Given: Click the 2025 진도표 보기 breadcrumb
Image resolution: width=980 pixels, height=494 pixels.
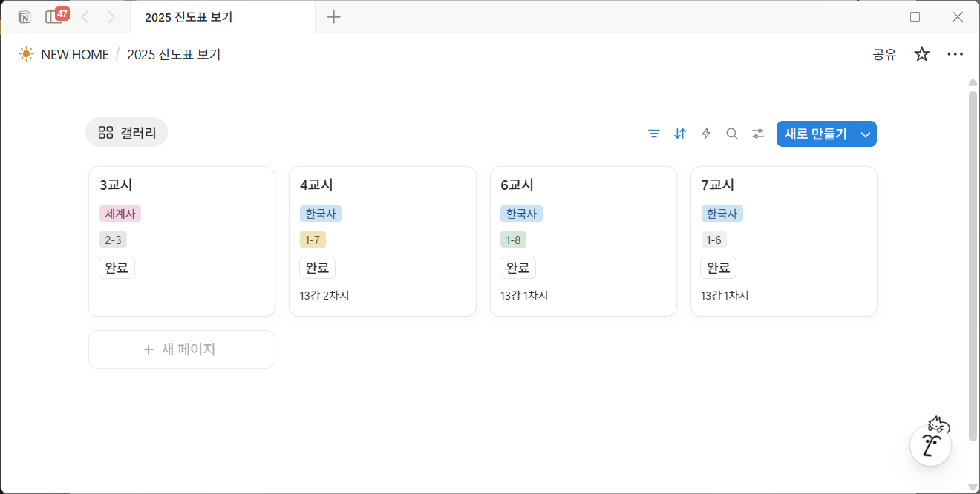Looking at the screenshot, I should point(174,54).
